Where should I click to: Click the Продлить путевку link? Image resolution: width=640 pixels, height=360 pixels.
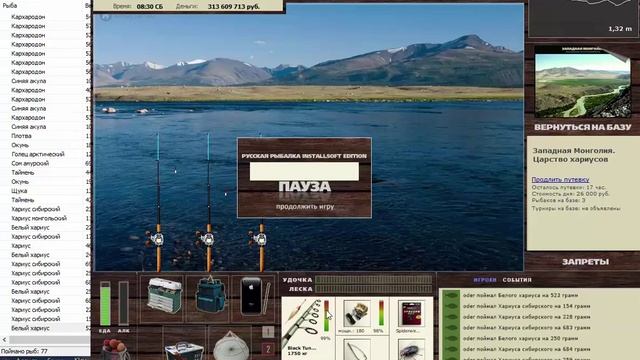click(560, 179)
